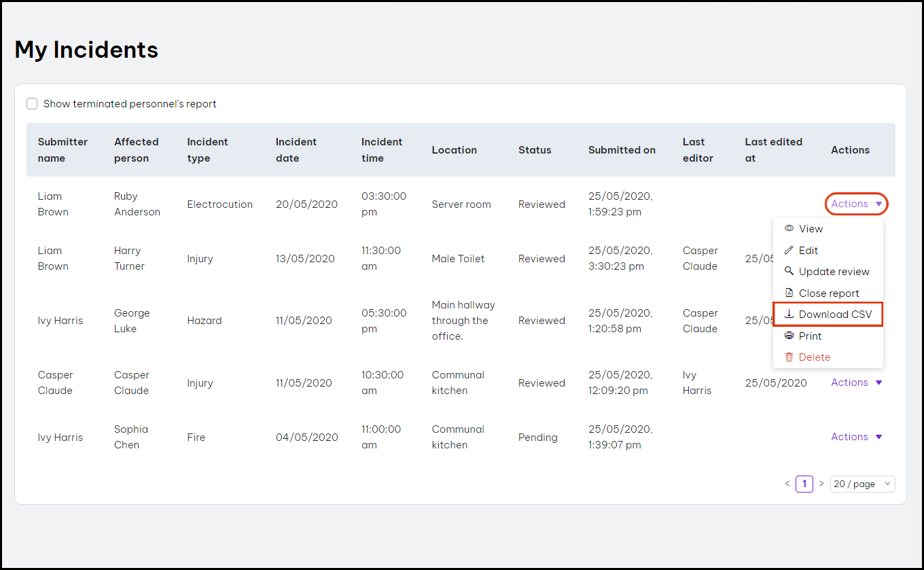Screen dimensions: 924x570
Task: Select Download CSV from the actions menu
Action: [835, 315]
